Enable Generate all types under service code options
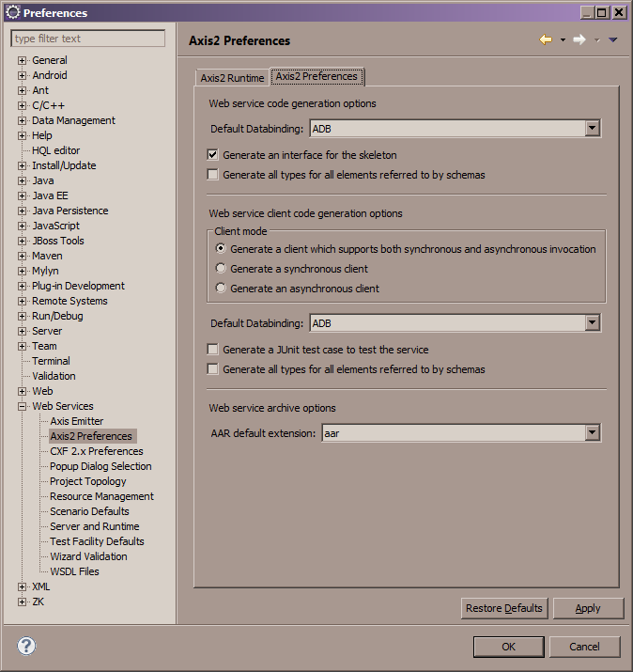This screenshot has width=633, height=672. tap(212, 175)
